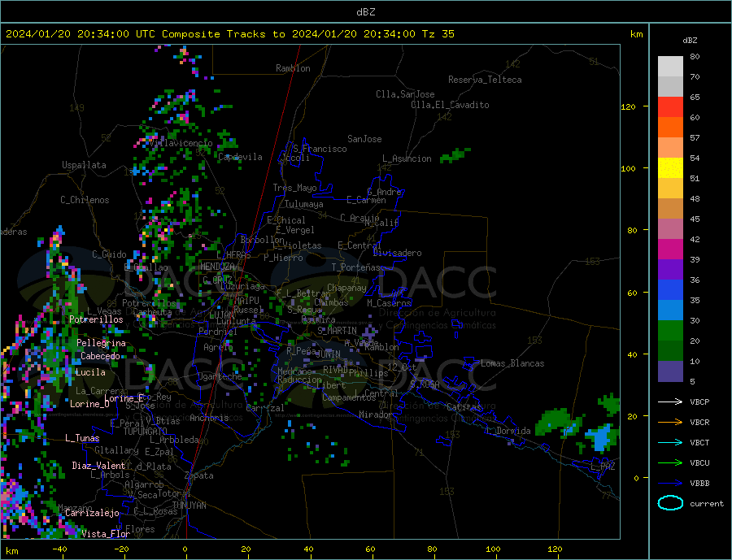The height and width of the screenshot is (560, 732).
Task: Select the light blue swatch in dBZ scale
Action: point(670,310)
